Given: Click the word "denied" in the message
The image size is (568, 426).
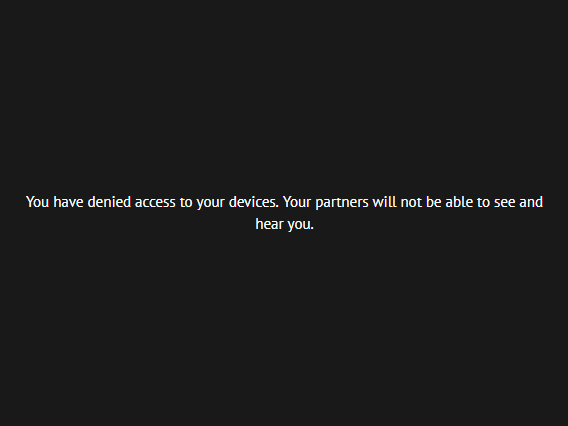Looking at the screenshot, I should [109, 202].
